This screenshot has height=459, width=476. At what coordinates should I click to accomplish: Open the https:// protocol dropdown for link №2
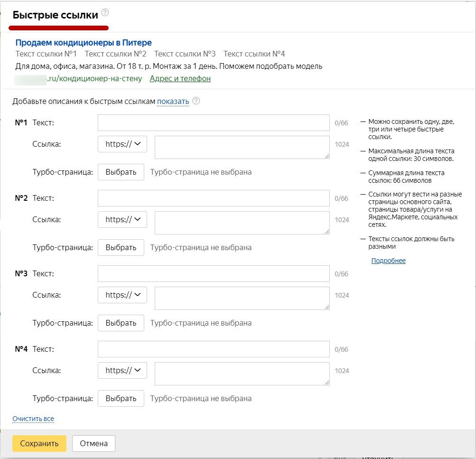tap(122, 219)
